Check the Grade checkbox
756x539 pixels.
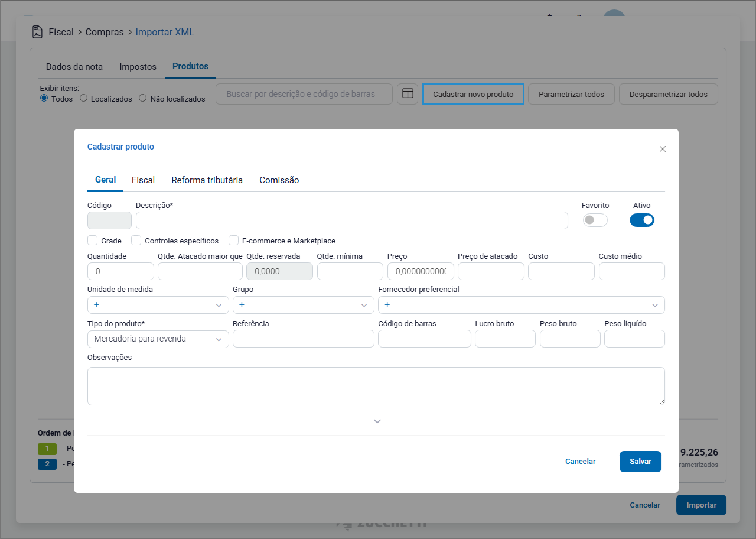[x=93, y=241]
